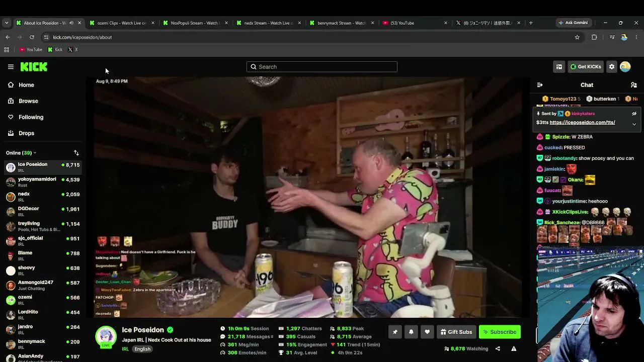
Task: Click the Get KICKs button
Action: click(586, 66)
